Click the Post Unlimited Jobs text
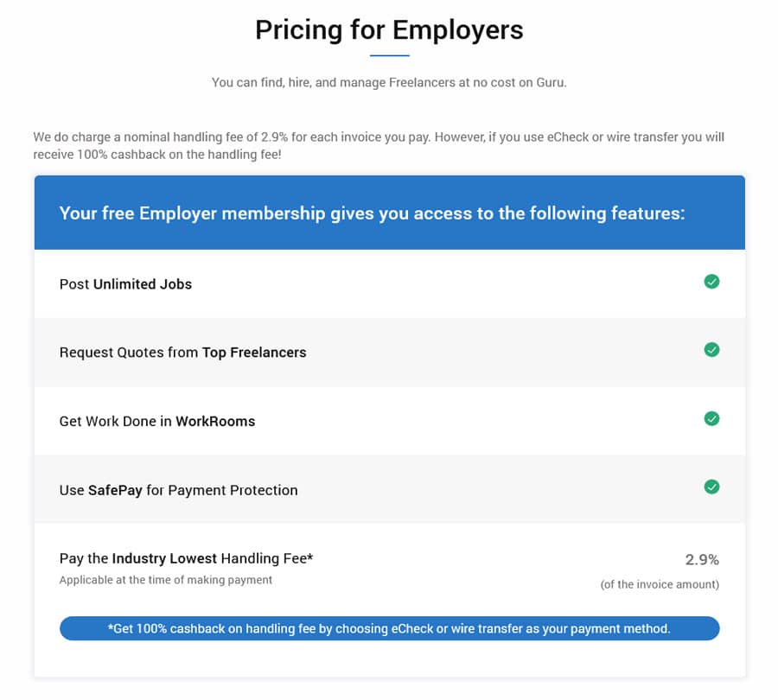 coord(125,284)
